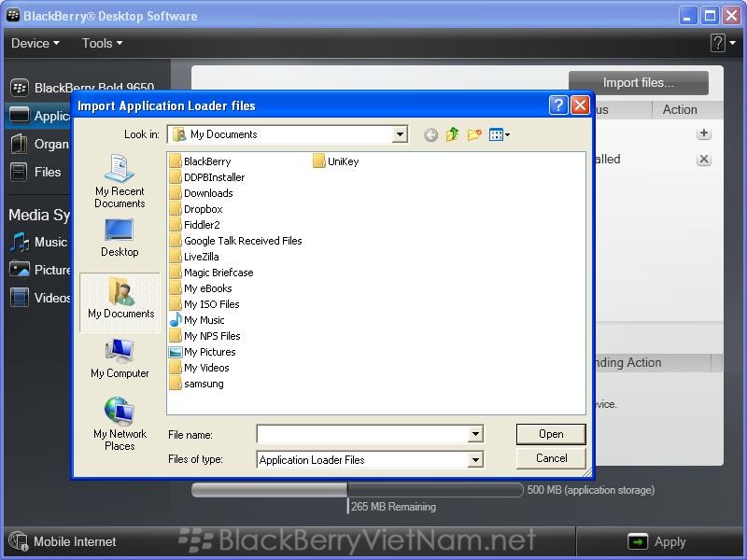Click the X remove action icon in application list
747x560 pixels.
[704, 159]
